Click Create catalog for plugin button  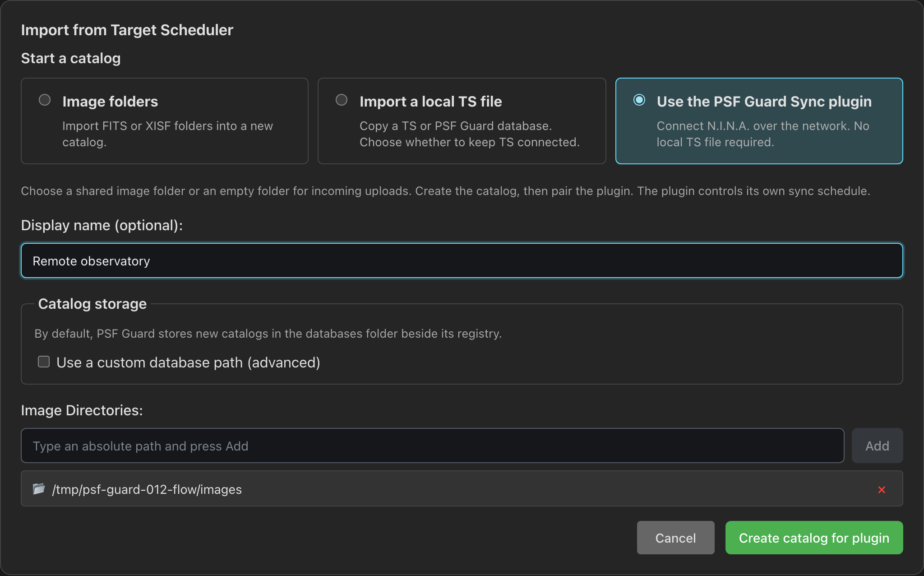tap(814, 538)
